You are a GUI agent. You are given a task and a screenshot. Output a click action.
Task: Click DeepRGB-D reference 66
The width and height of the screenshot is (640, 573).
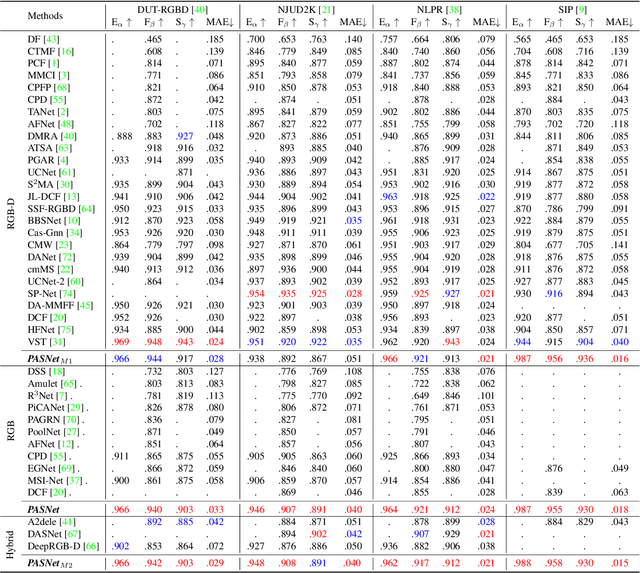click(x=93, y=545)
